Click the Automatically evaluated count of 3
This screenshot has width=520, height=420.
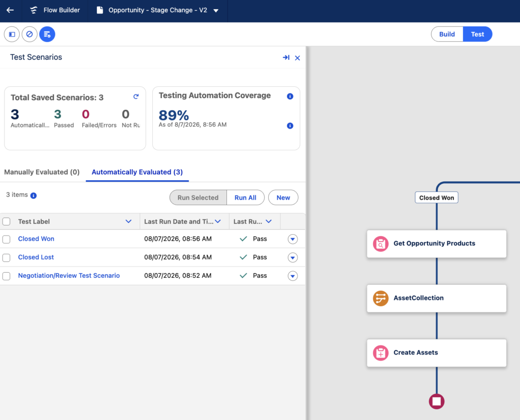click(x=15, y=114)
